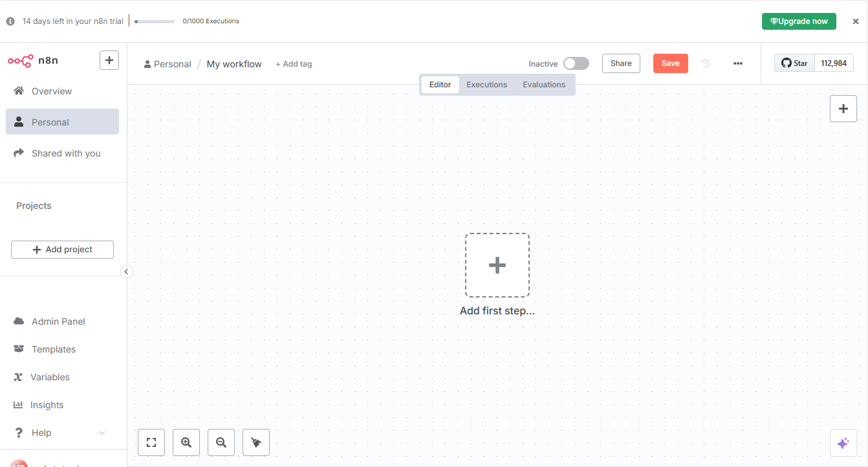Click the Personal breadcrumb link
868x467 pixels.
(168, 64)
